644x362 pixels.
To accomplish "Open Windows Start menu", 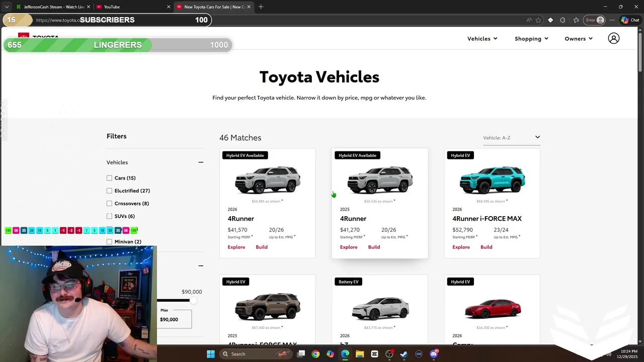I will [x=211, y=354].
